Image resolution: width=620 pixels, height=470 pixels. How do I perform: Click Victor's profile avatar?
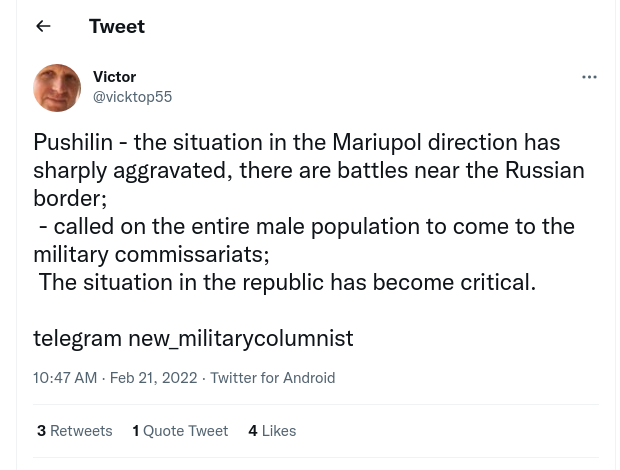57,88
